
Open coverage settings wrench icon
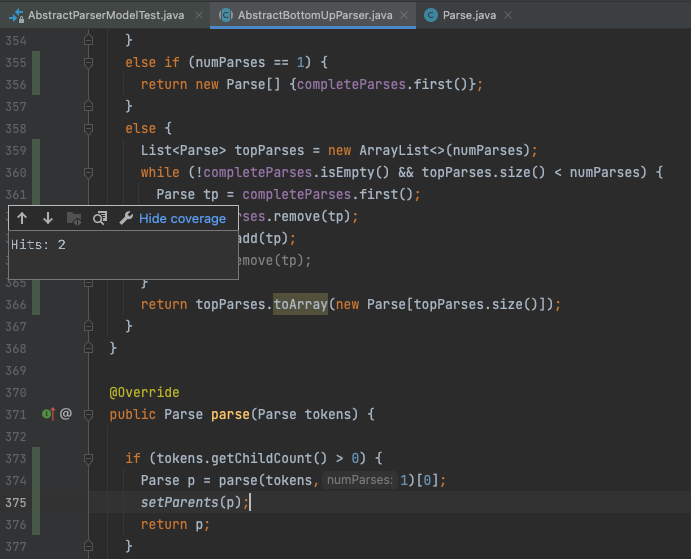[126, 218]
